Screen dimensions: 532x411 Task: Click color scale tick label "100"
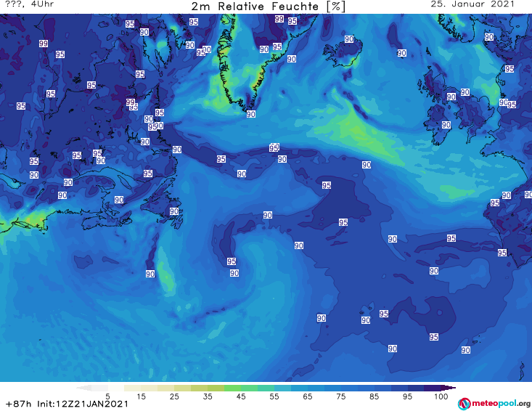pyautogui.click(x=441, y=396)
